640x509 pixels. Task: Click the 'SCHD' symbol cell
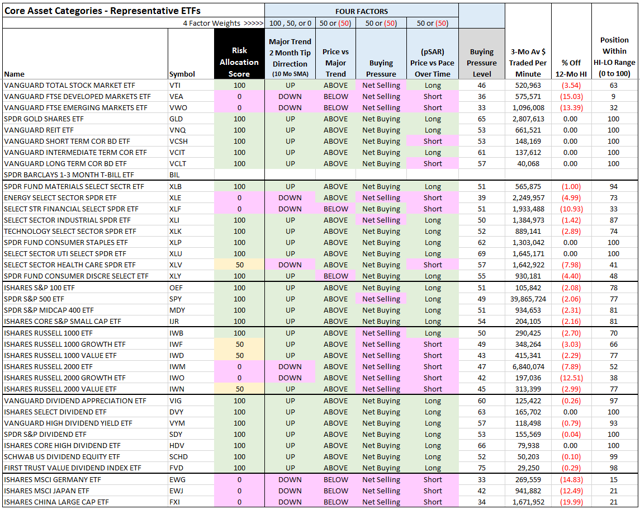pos(178,457)
